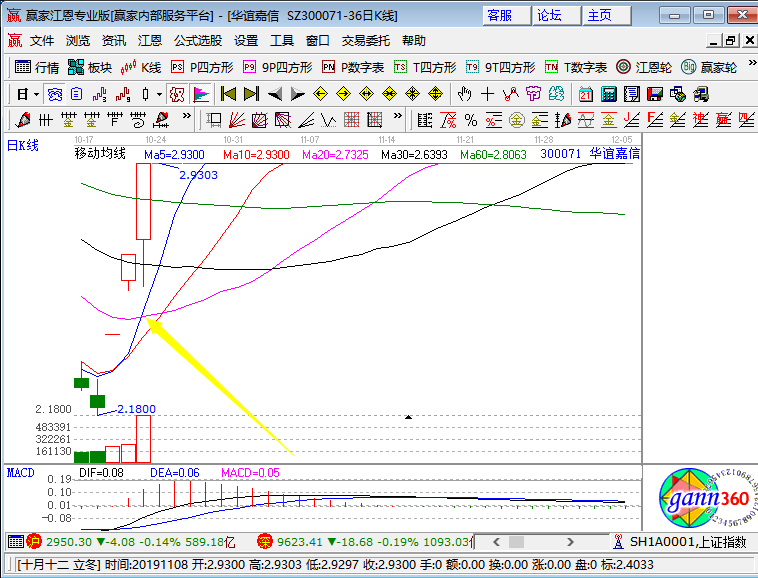Toggle the colored flag chart button

coord(201,94)
